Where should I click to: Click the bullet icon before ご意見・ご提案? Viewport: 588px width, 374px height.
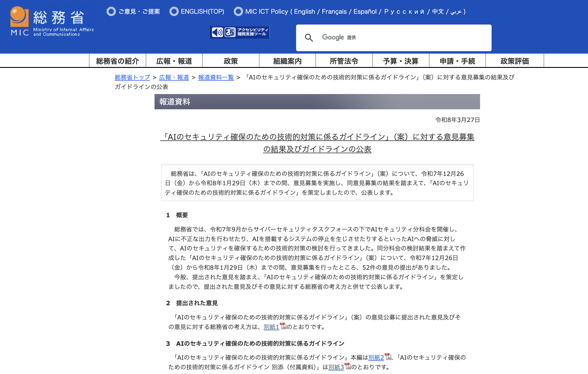pos(111,11)
